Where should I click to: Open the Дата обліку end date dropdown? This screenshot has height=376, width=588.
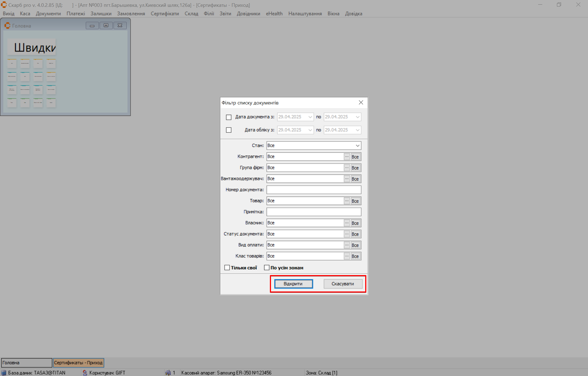357,130
